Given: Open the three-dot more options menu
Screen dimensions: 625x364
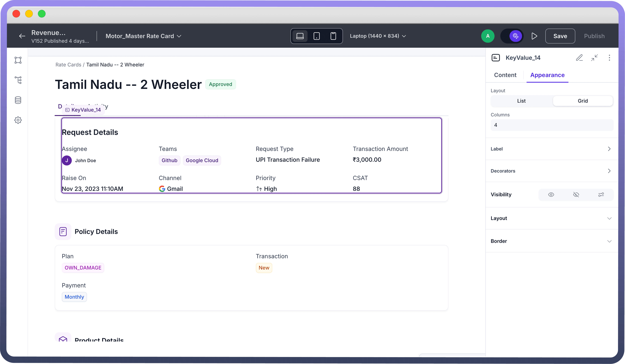Looking at the screenshot, I should pyautogui.click(x=609, y=58).
